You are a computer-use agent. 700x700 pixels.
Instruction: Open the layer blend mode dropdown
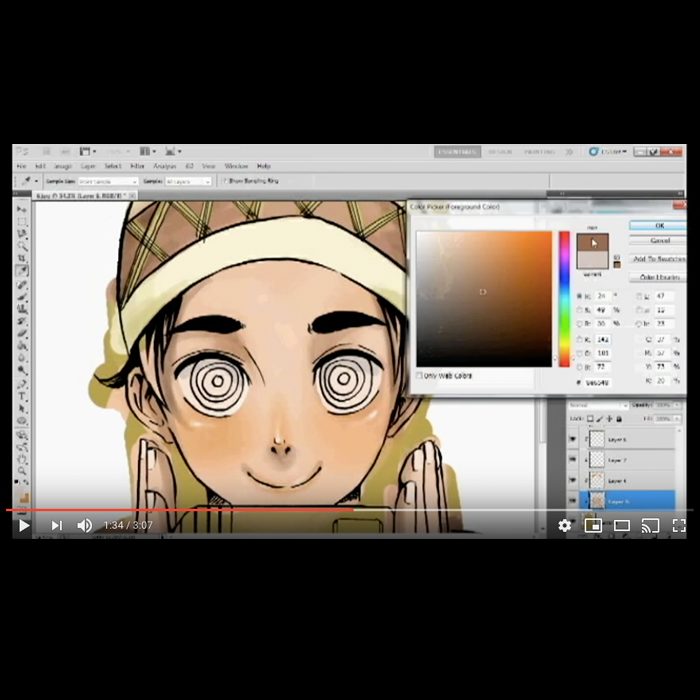pyautogui.click(x=598, y=405)
